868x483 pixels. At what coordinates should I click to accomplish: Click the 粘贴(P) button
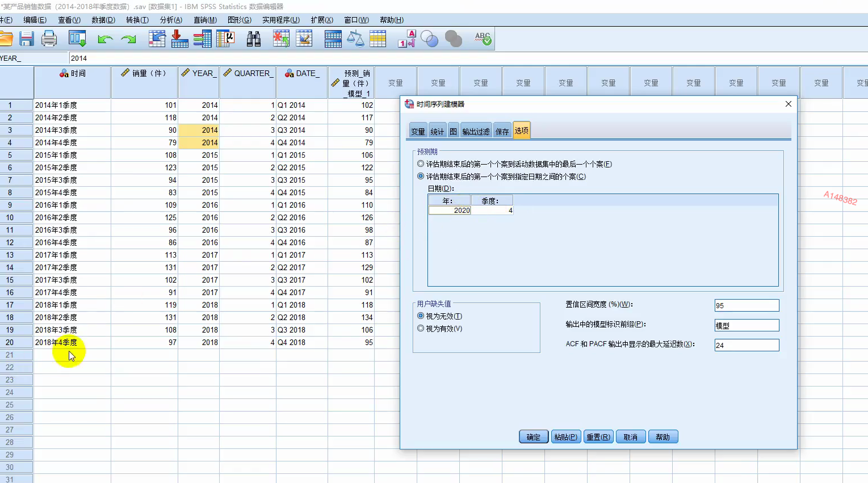[566, 437]
